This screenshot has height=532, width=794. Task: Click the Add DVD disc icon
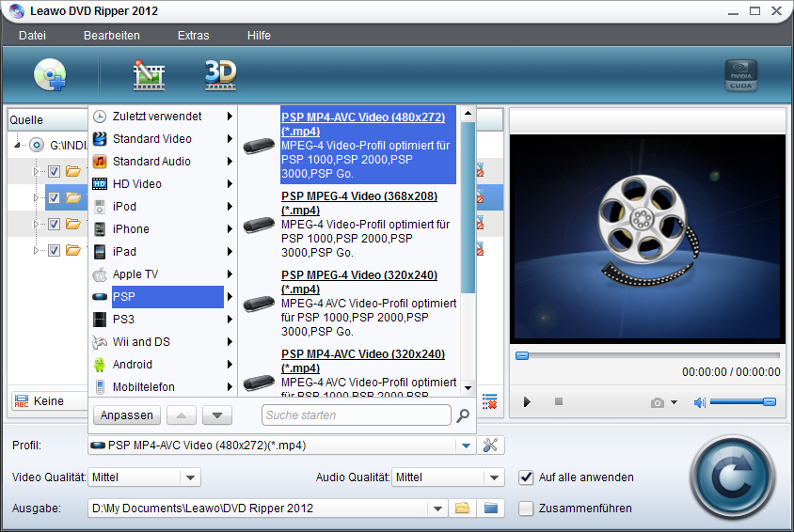click(49, 74)
